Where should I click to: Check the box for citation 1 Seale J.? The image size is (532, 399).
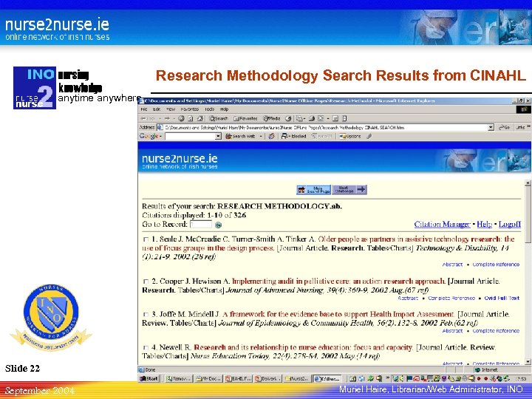146,239
